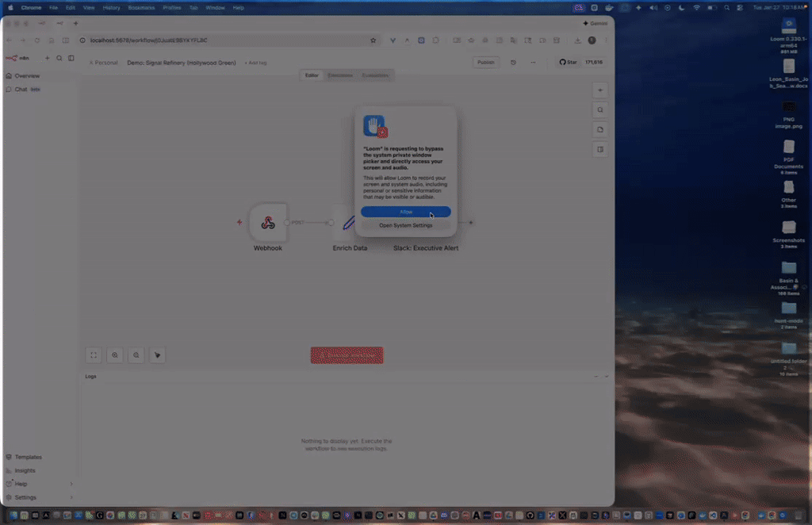The height and width of the screenshot is (525, 812).
Task: Switch to the Editor tab
Action: 312,75
